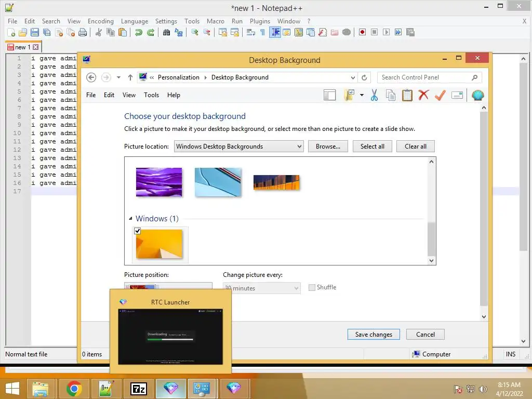The image size is (532, 399).
Task: Click the Cancel button
Action: (425, 335)
